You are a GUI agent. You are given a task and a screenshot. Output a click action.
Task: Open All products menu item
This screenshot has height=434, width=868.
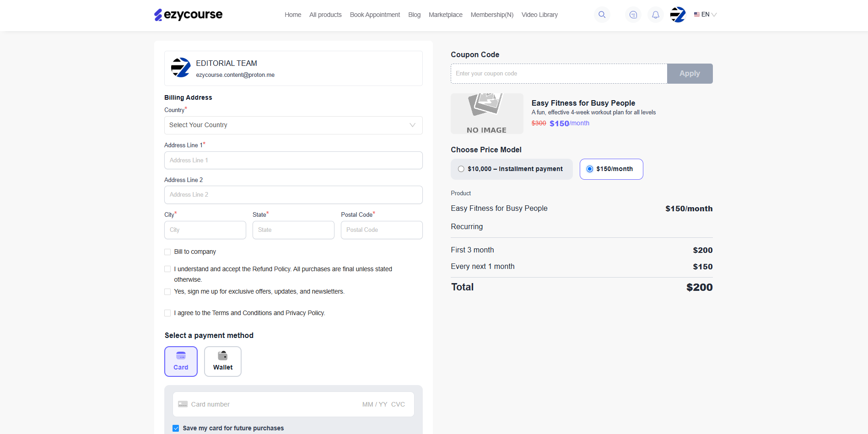(325, 15)
